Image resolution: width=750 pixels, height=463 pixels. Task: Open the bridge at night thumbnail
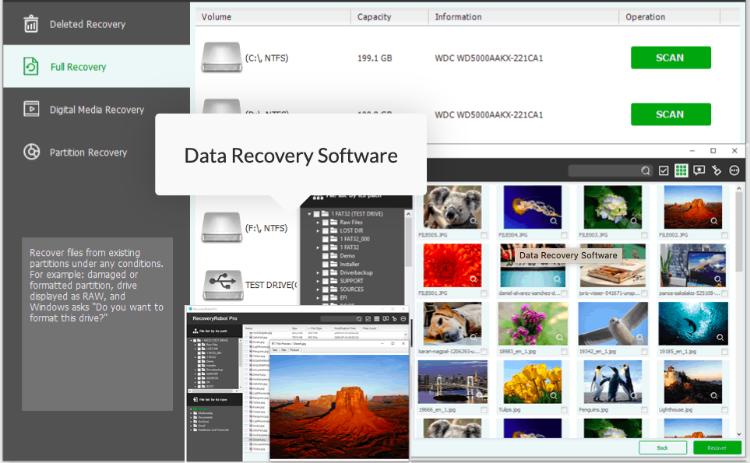click(452, 382)
